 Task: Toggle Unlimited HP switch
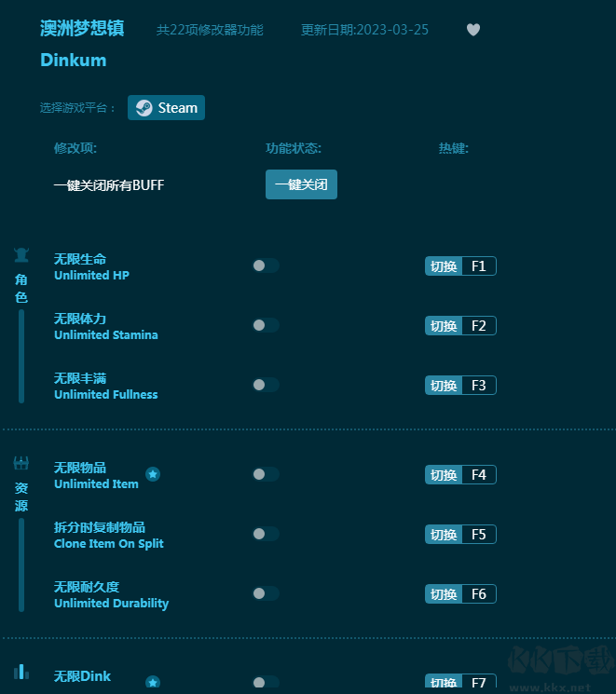(266, 265)
